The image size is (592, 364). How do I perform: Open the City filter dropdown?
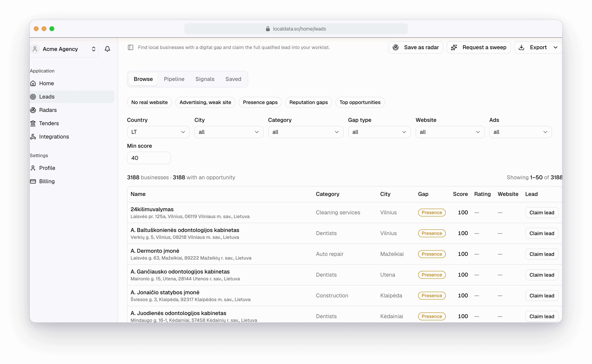(229, 132)
